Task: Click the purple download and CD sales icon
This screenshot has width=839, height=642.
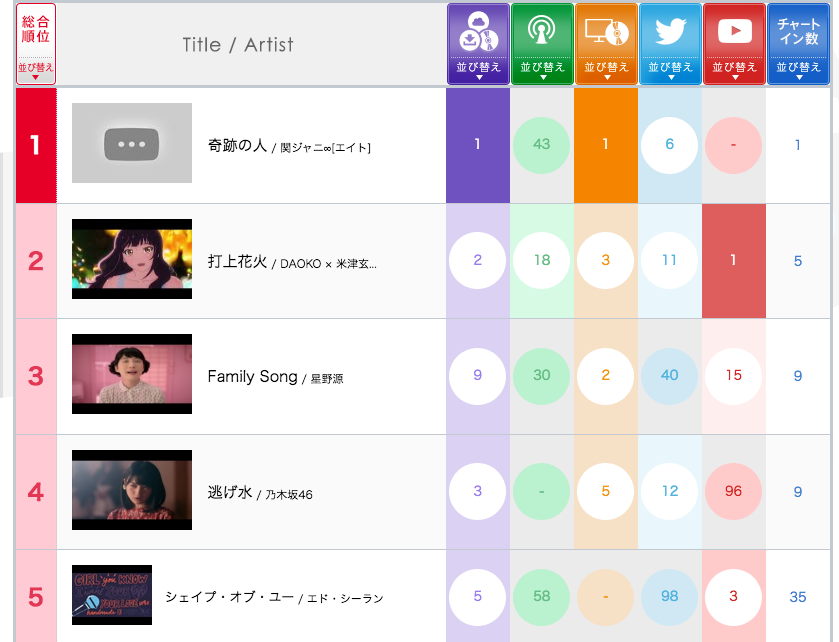Action: [477, 34]
